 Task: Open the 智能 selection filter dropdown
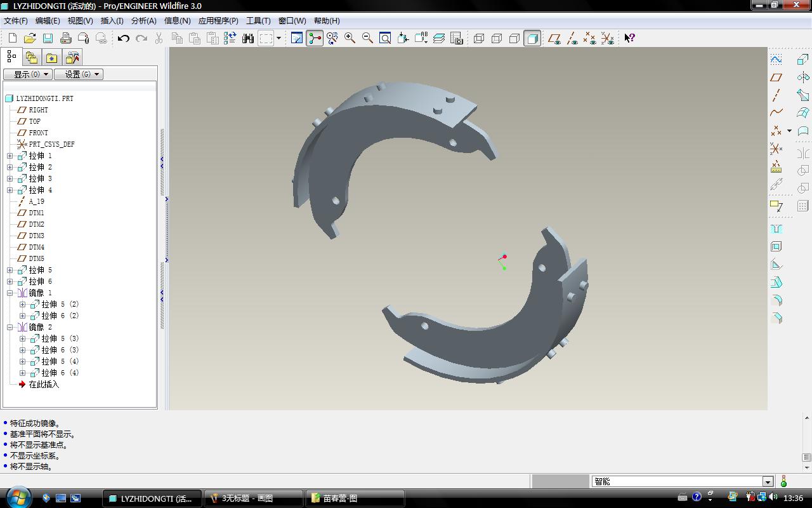point(768,482)
